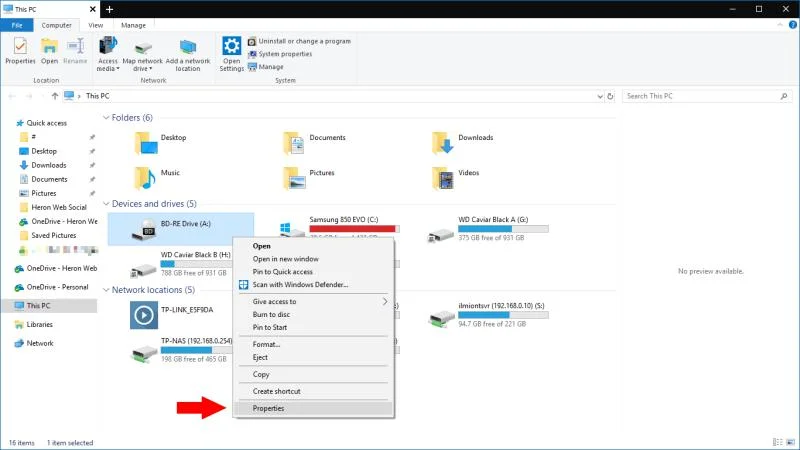
Task: Select the WD Caviar Black A (G:) drive
Action: pyautogui.click(x=488, y=229)
